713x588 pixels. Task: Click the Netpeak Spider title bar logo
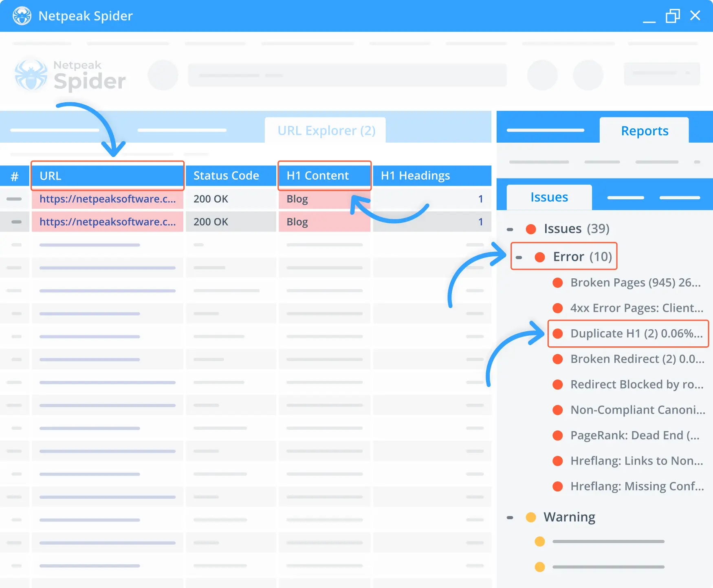coord(22,16)
